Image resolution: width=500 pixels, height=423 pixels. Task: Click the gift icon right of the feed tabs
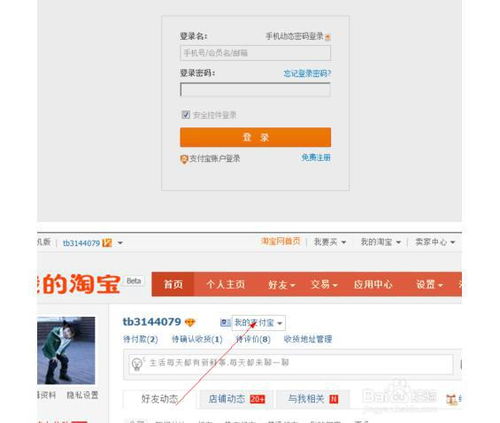pyautogui.click(x=451, y=399)
